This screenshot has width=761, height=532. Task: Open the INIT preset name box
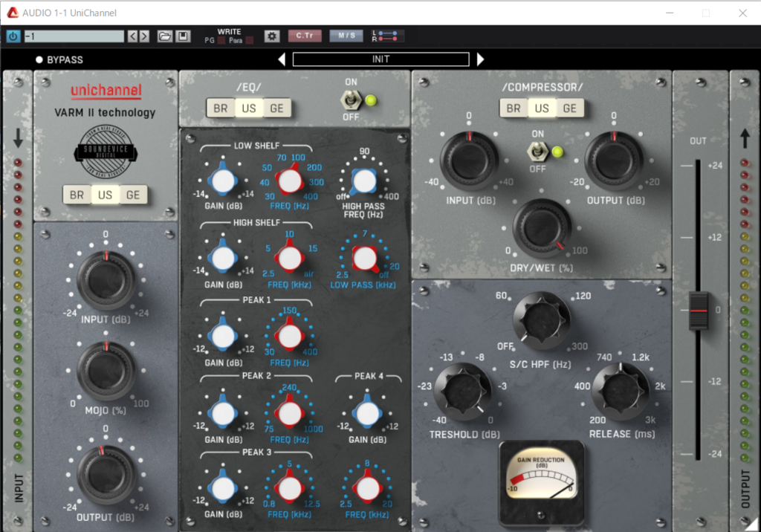click(x=381, y=59)
